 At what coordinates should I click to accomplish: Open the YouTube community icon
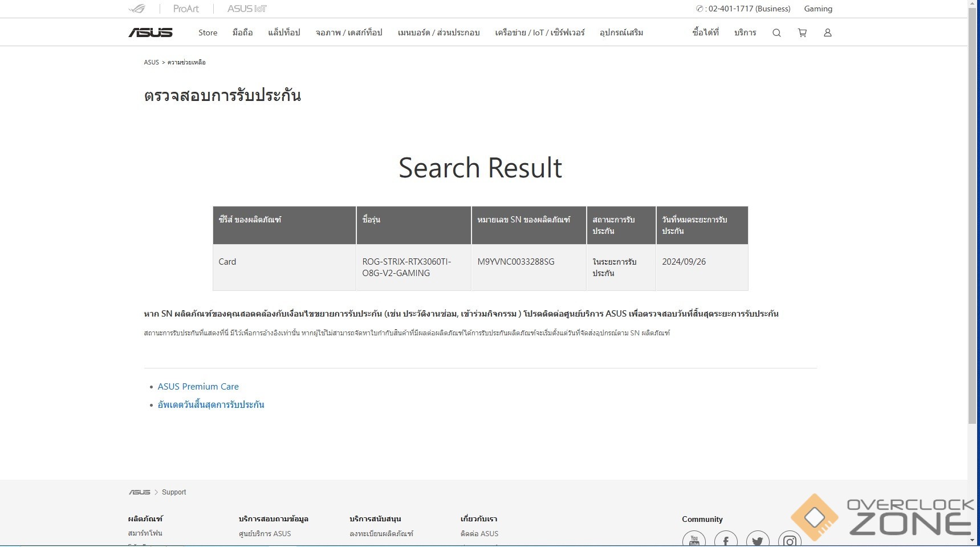pyautogui.click(x=694, y=540)
